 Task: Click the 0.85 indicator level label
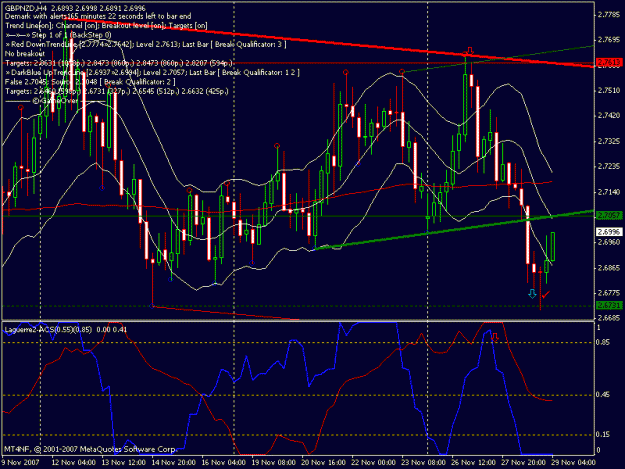tap(603, 342)
